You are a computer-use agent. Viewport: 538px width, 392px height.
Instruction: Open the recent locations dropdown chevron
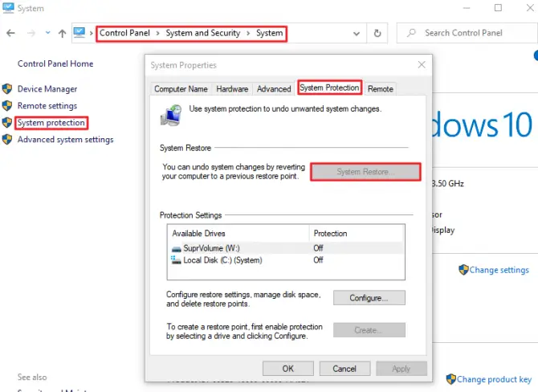pyautogui.click(x=47, y=33)
